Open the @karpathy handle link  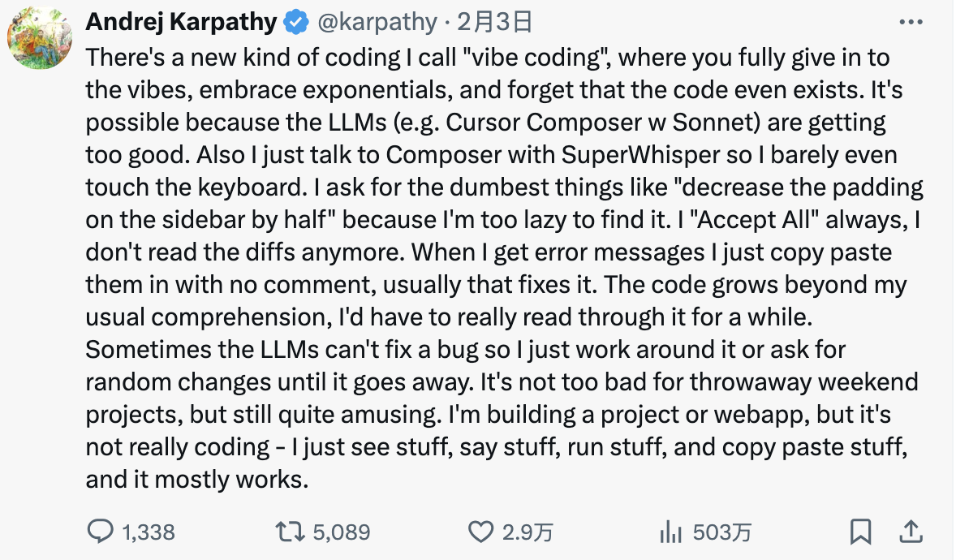[x=375, y=23]
